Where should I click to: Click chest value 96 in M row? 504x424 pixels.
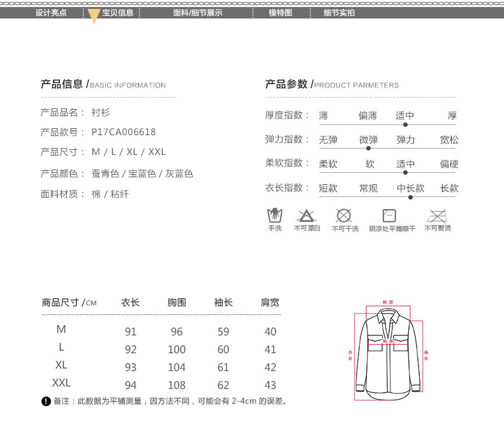177,332
